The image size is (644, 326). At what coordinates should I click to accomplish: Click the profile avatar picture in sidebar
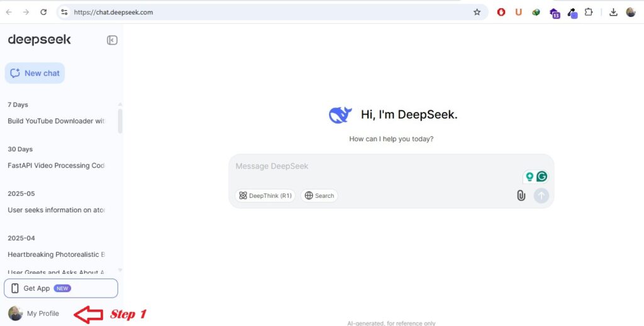click(15, 313)
